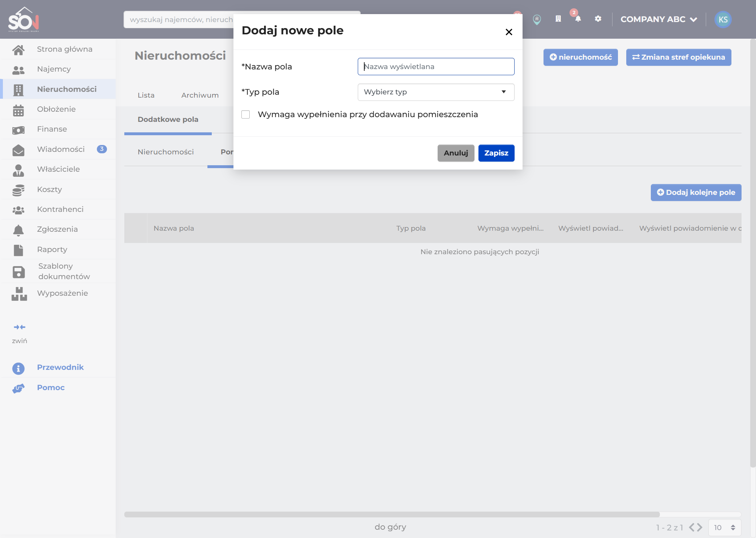Go to next page with right chevron
Viewport: 756px width, 538px height.
tap(700, 528)
